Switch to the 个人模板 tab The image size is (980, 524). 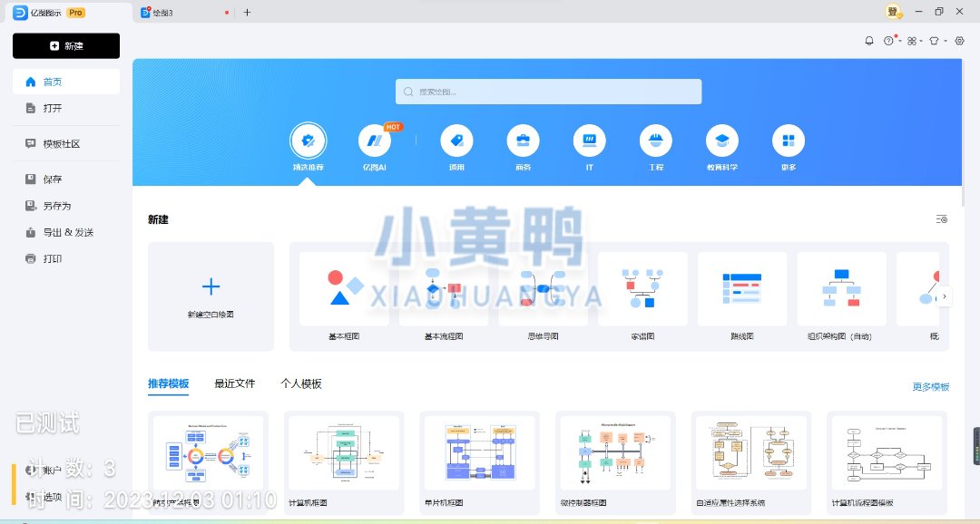click(x=301, y=383)
